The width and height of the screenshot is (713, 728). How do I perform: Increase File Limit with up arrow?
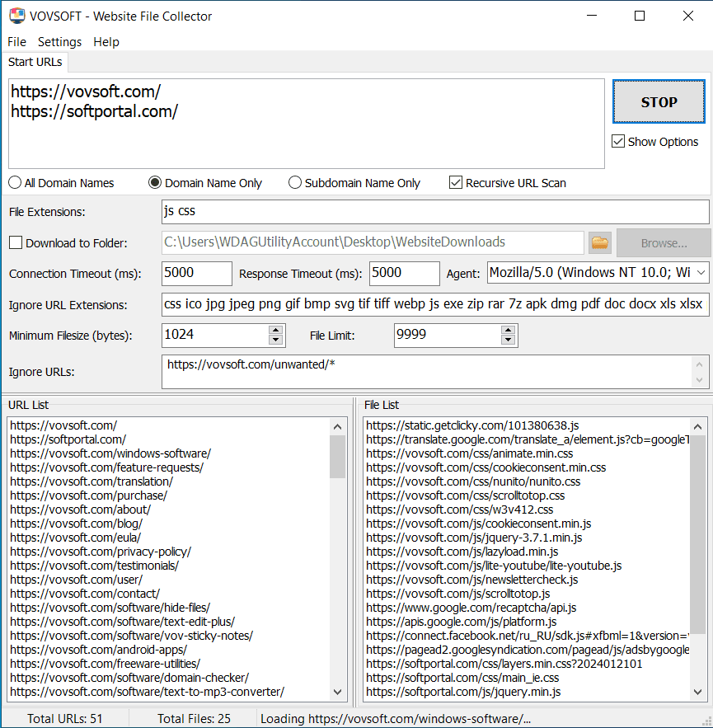tap(509, 330)
